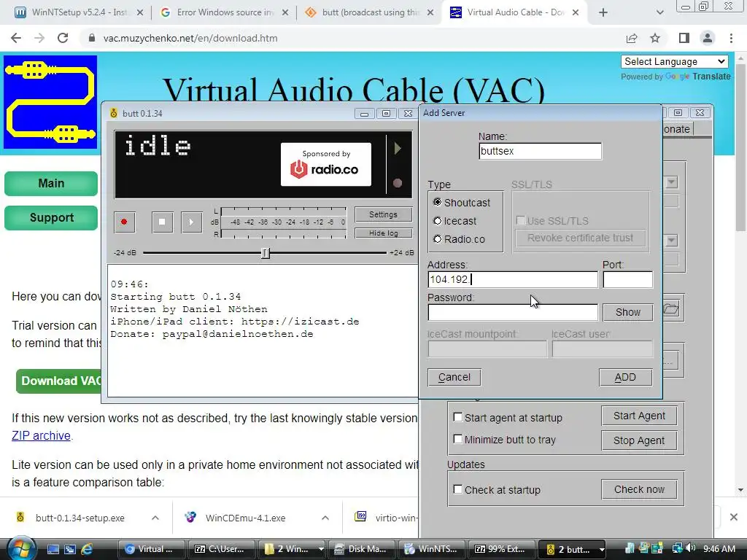Open the Disk Ma... taskbar button

[x=362, y=549]
